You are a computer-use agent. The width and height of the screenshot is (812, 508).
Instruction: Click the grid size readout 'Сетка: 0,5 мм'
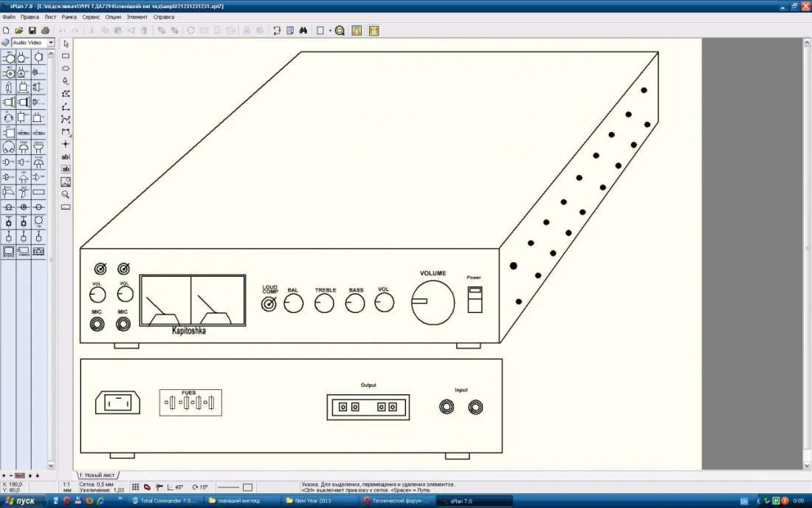pos(96,484)
